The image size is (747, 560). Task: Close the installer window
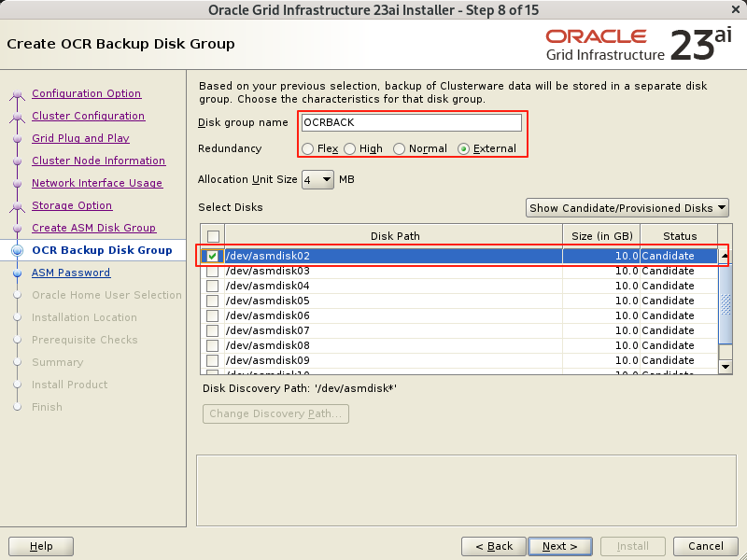[736, 9]
